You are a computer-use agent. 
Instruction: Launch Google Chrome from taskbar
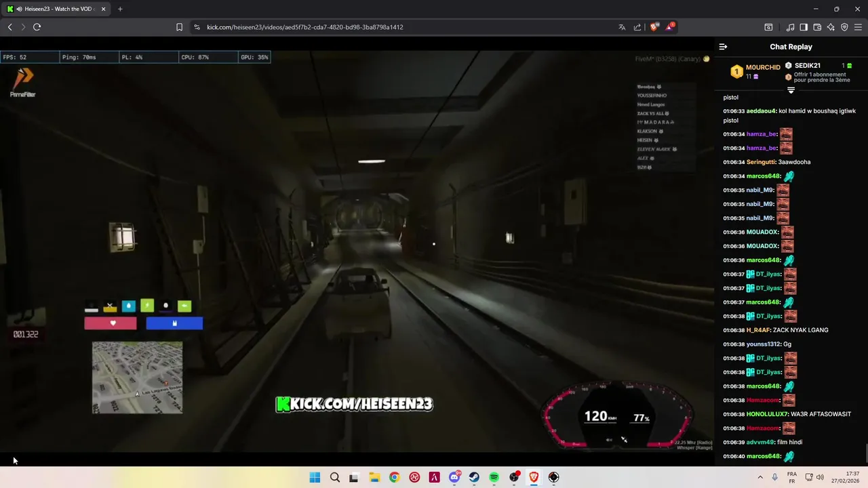pyautogui.click(x=394, y=477)
